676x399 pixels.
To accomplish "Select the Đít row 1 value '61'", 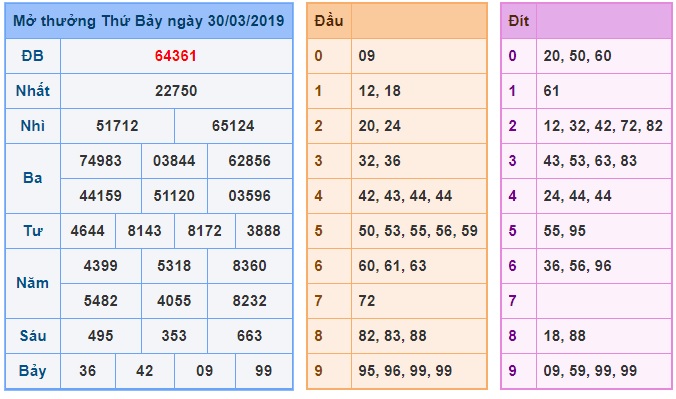I will point(551,91).
